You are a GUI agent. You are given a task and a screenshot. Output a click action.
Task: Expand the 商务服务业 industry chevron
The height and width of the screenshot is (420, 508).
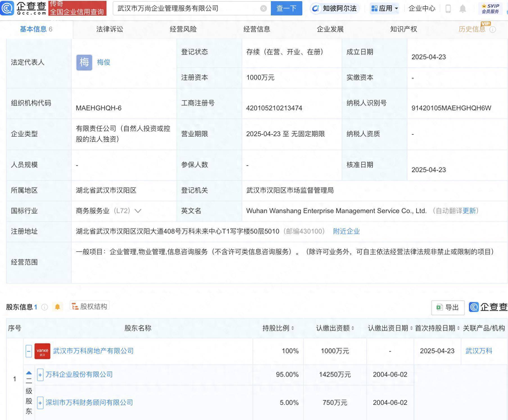coord(138,211)
